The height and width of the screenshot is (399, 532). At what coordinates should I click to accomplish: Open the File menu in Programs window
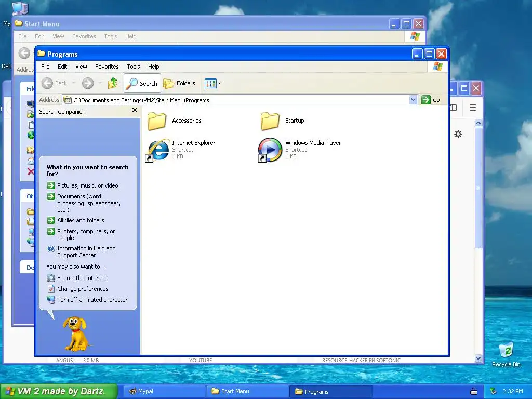(x=45, y=66)
